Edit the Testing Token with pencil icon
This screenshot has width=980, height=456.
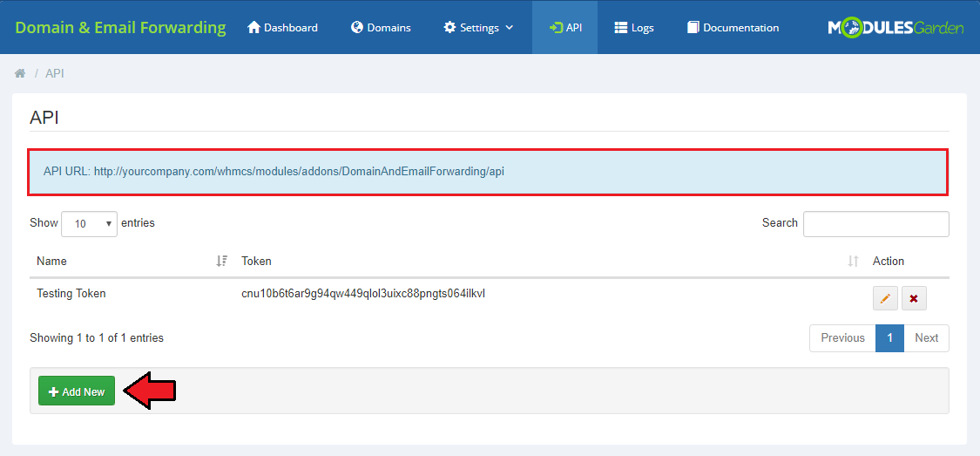click(885, 298)
